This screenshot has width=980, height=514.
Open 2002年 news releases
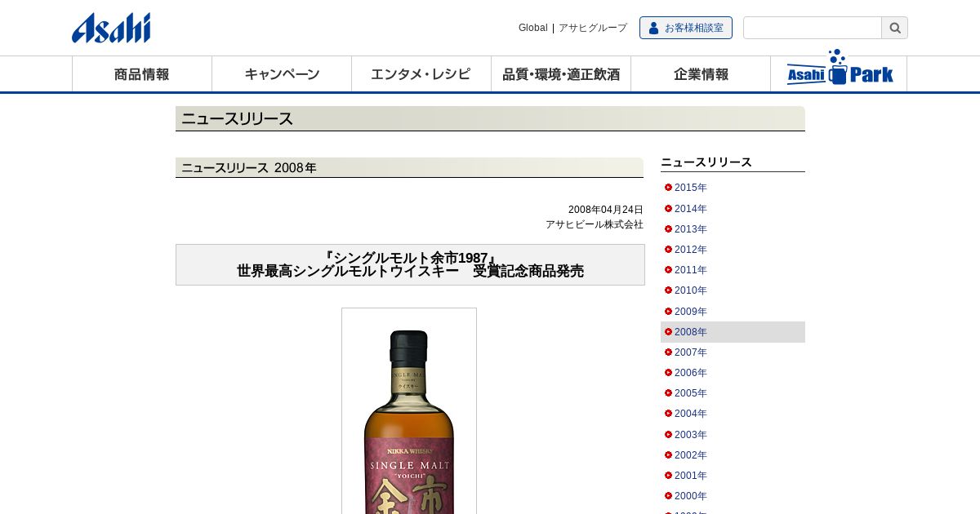[691, 455]
